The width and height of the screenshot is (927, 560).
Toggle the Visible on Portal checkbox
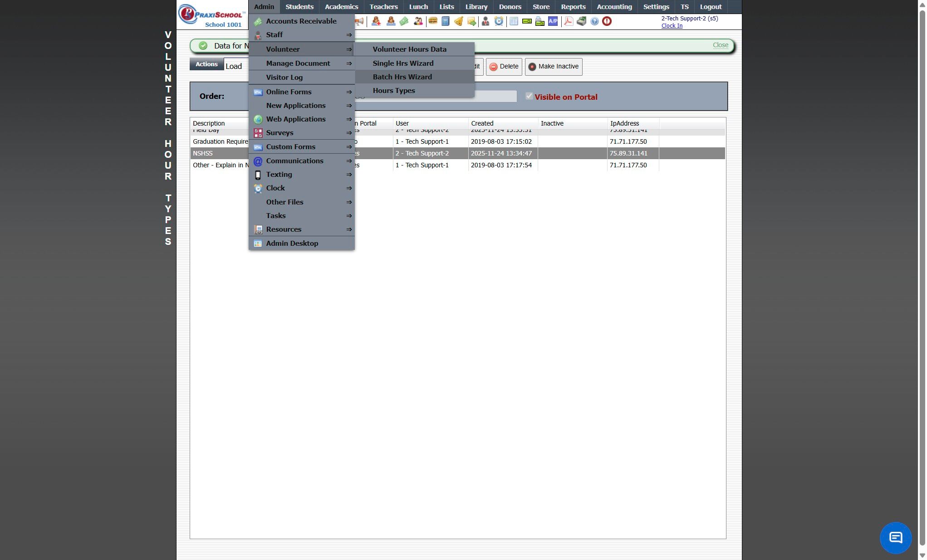pyautogui.click(x=529, y=96)
